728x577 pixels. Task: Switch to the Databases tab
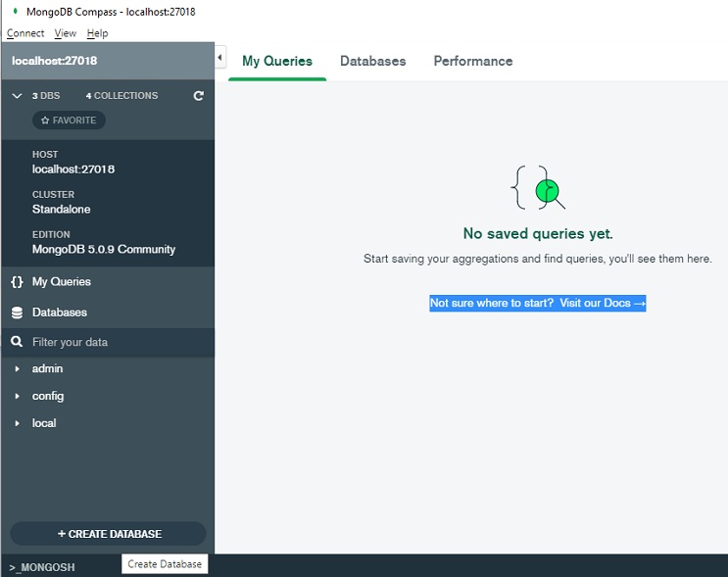click(372, 61)
